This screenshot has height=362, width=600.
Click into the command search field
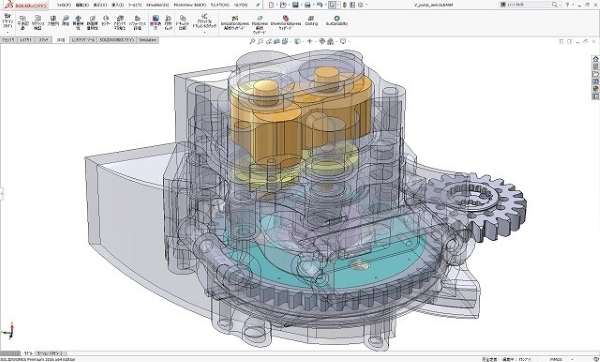click(x=529, y=5)
